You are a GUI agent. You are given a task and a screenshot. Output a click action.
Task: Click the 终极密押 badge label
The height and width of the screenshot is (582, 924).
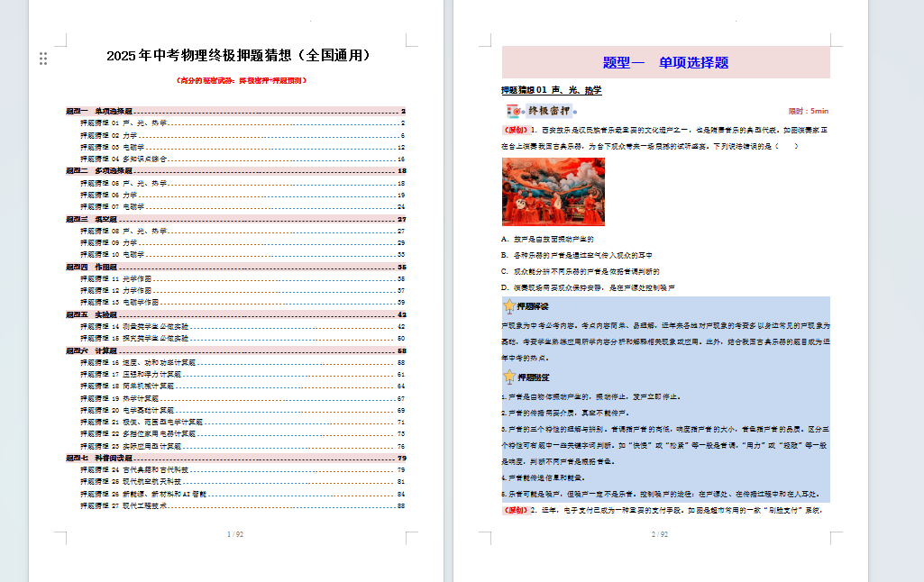click(x=547, y=111)
